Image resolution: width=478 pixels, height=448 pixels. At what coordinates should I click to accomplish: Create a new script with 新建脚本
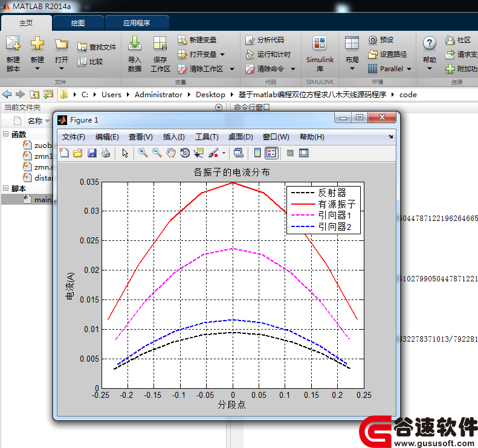click(x=13, y=54)
